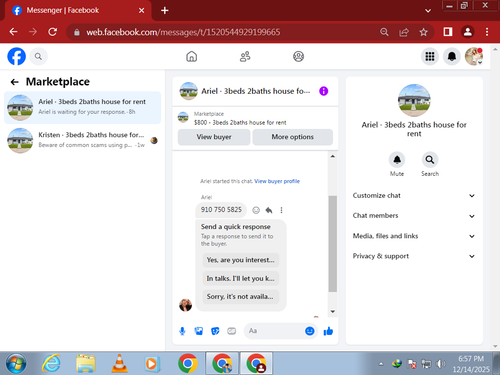The width and height of the screenshot is (500, 375).
Task: Click the chat vertical scrollbar thumb
Action: (x=332, y=244)
